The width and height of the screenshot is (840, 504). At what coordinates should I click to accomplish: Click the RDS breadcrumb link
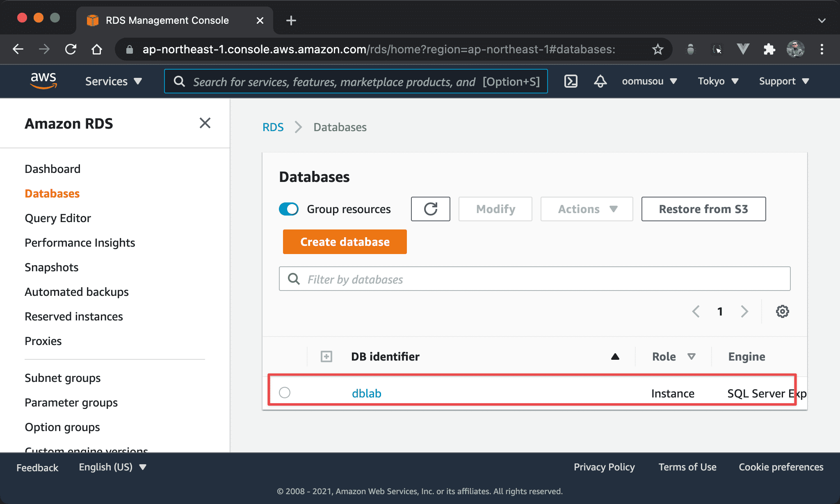[273, 127]
